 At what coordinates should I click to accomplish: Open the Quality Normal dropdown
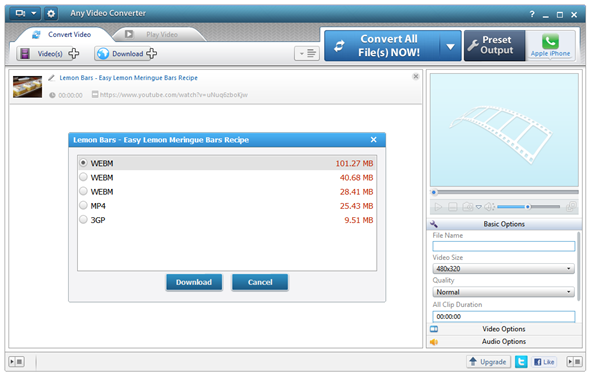point(503,292)
